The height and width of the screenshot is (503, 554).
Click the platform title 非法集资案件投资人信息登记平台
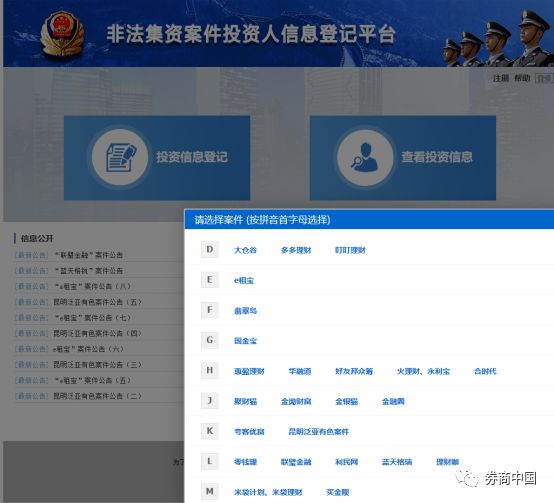pos(251,34)
